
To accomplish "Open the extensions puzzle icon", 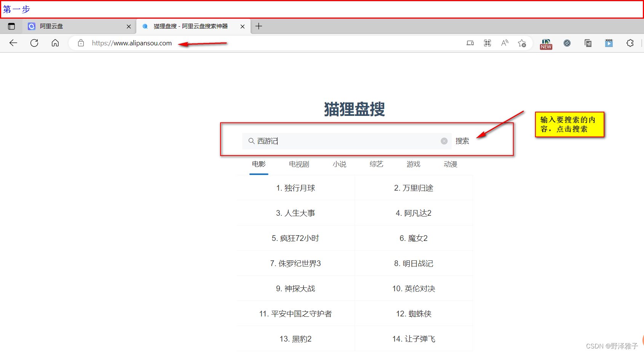I will point(630,43).
